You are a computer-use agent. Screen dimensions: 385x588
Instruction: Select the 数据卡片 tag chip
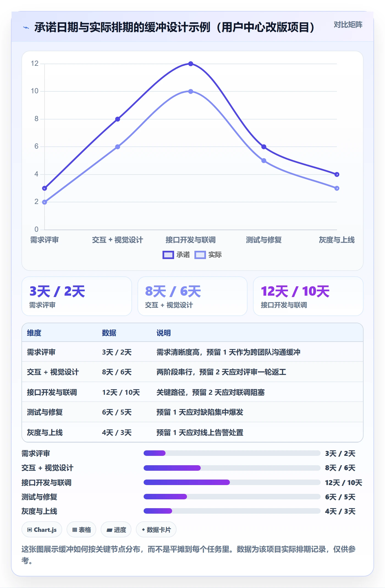tap(156, 530)
